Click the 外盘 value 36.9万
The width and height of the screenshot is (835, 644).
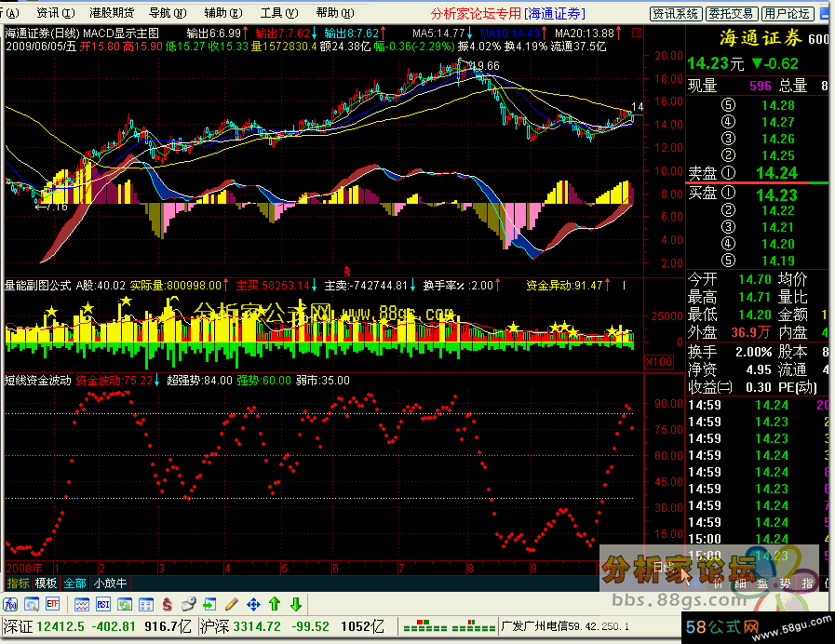coord(750,332)
